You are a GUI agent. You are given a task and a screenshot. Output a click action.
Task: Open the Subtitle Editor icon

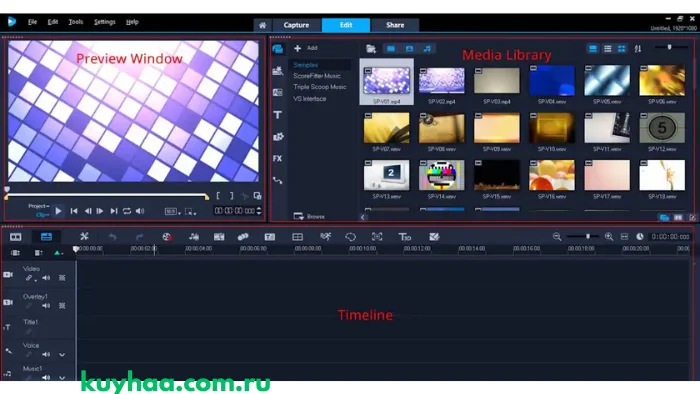(x=270, y=237)
